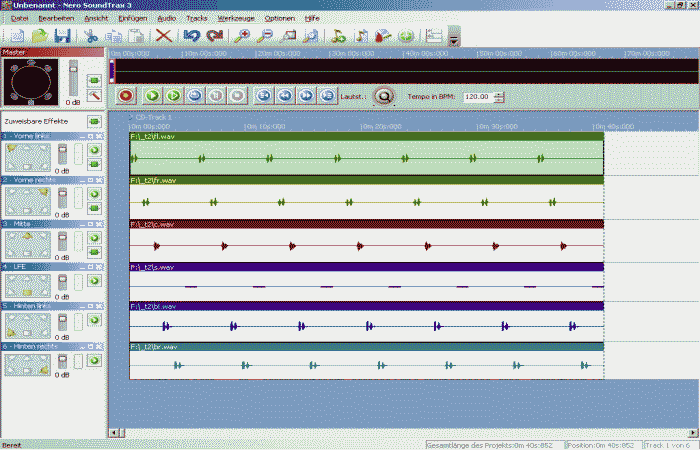This screenshot has width=700, height=450.
Task: Click the scissors Cut icon
Action: (91, 37)
